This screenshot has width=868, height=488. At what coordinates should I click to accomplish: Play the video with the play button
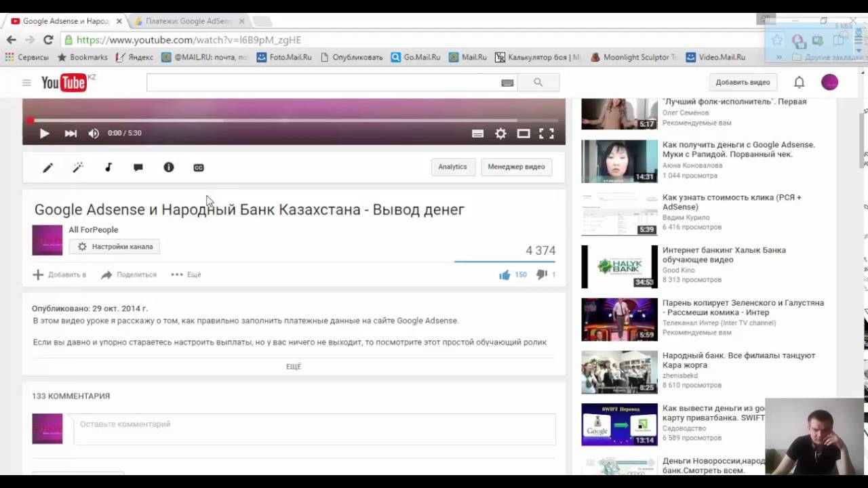(x=44, y=134)
